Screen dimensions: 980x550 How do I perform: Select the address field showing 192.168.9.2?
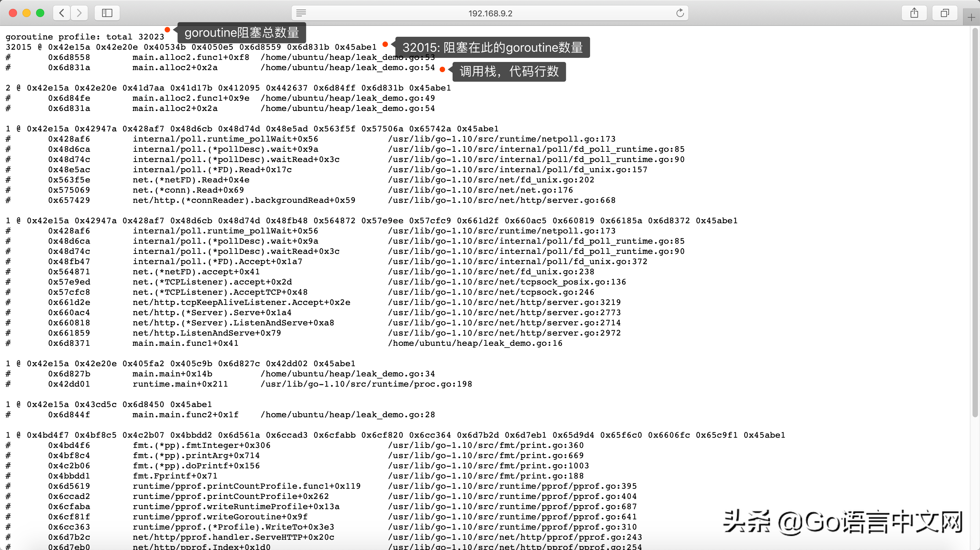pyautogui.click(x=490, y=13)
